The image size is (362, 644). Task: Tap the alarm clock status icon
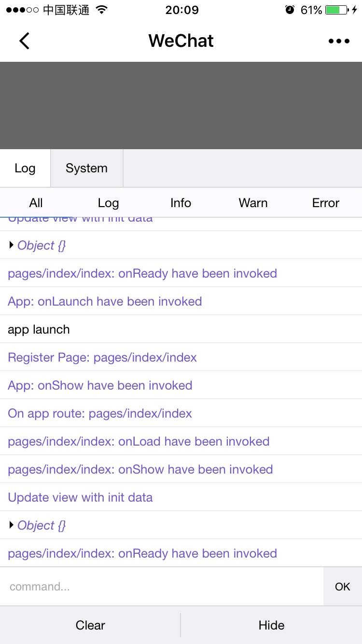pos(290,10)
